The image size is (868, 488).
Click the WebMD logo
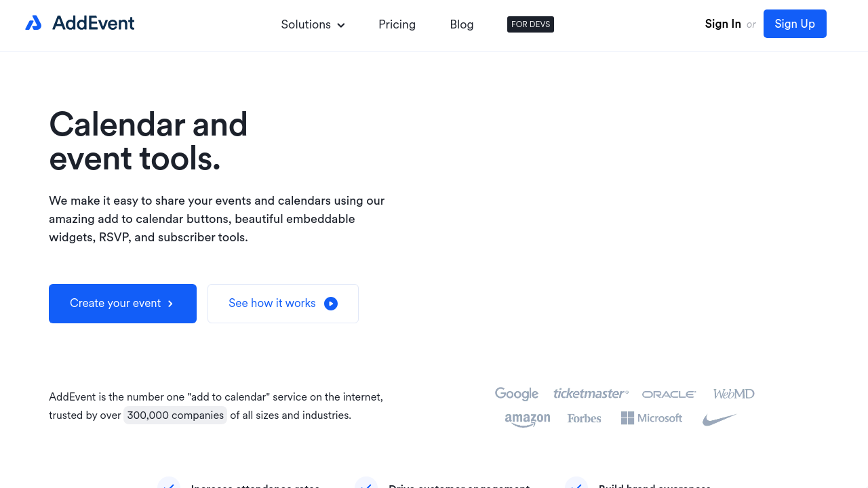tap(733, 394)
